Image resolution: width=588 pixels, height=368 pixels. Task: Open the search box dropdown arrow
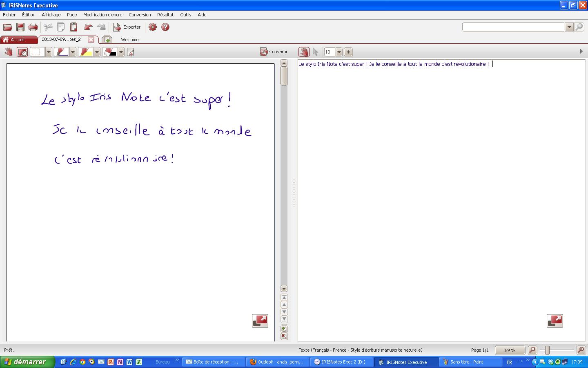pos(569,27)
